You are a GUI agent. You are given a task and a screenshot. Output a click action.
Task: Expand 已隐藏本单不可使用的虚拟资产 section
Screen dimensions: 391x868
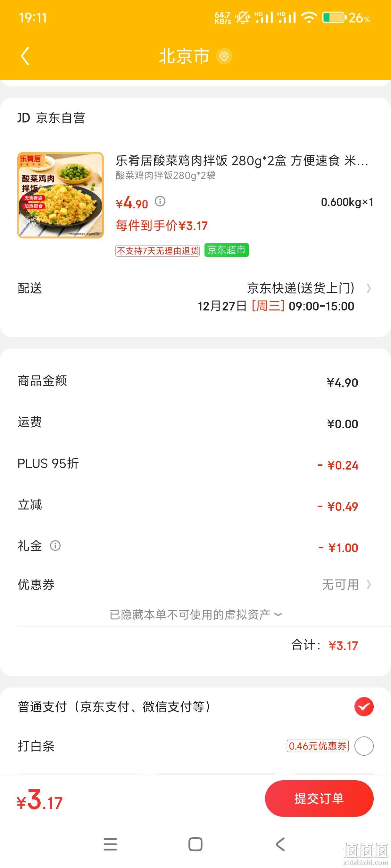(196, 615)
